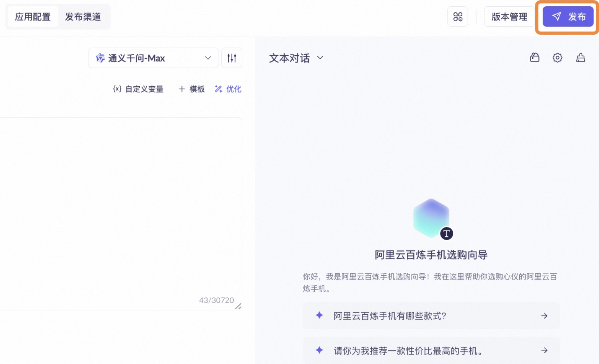Switch to the 发布渠道 tab

tap(83, 17)
